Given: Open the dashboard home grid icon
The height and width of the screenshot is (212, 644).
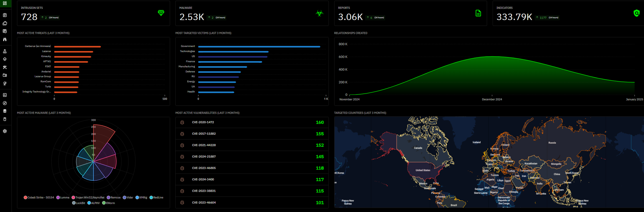Looking at the screenshot, I should (x=5, y=3).
